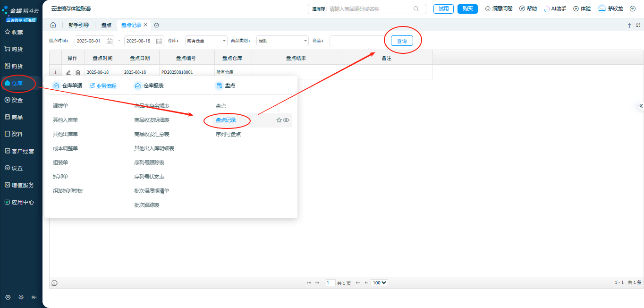Toggle fullscreen mode icon at top right

(x=638, y=26)
